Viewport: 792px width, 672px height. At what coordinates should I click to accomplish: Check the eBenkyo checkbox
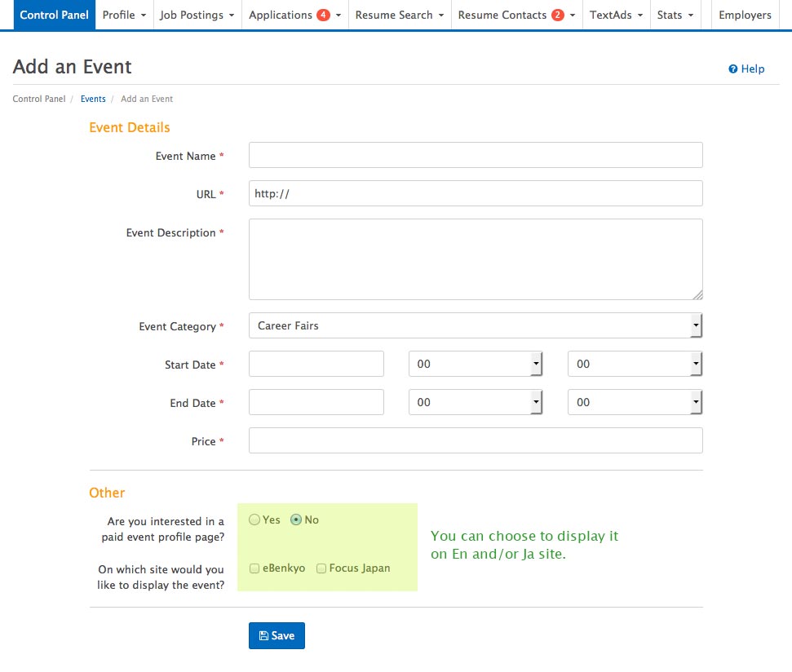[254, 568]
